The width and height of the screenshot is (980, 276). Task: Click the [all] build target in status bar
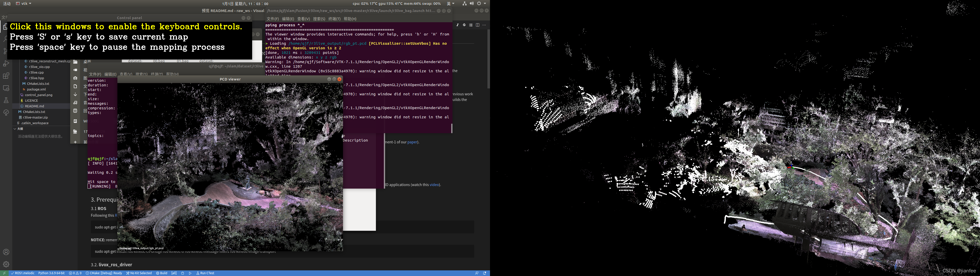point(174,273)
